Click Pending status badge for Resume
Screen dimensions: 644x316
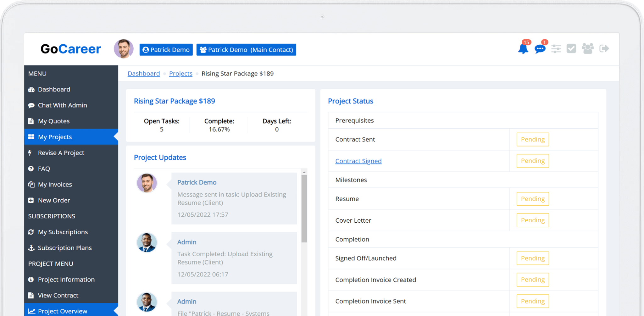coord(532,199)
